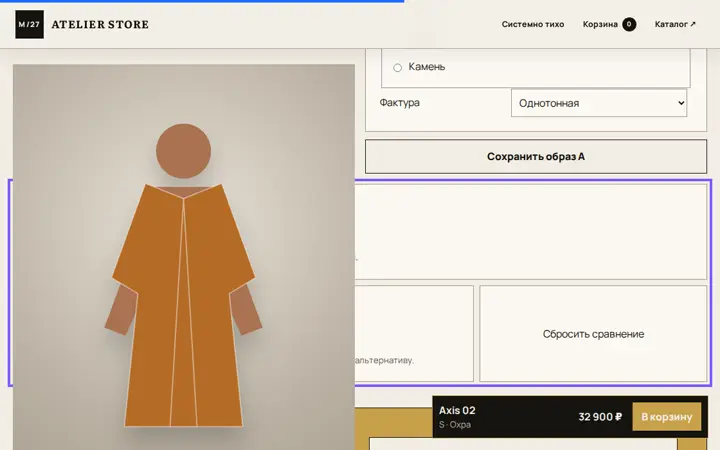720x450 pixels.
Task: Expand the Фактура dropdown showing Однотонная
Action: (599, 103)
